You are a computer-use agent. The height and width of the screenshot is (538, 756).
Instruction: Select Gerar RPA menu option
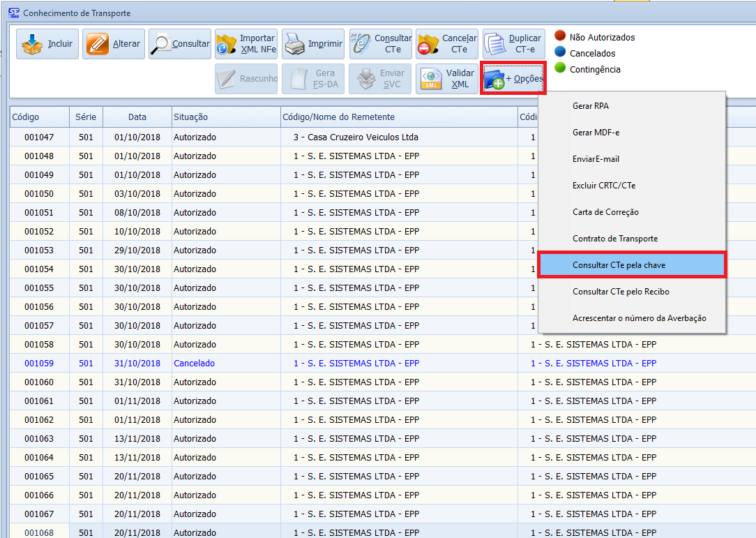click(x=591, y=106)
